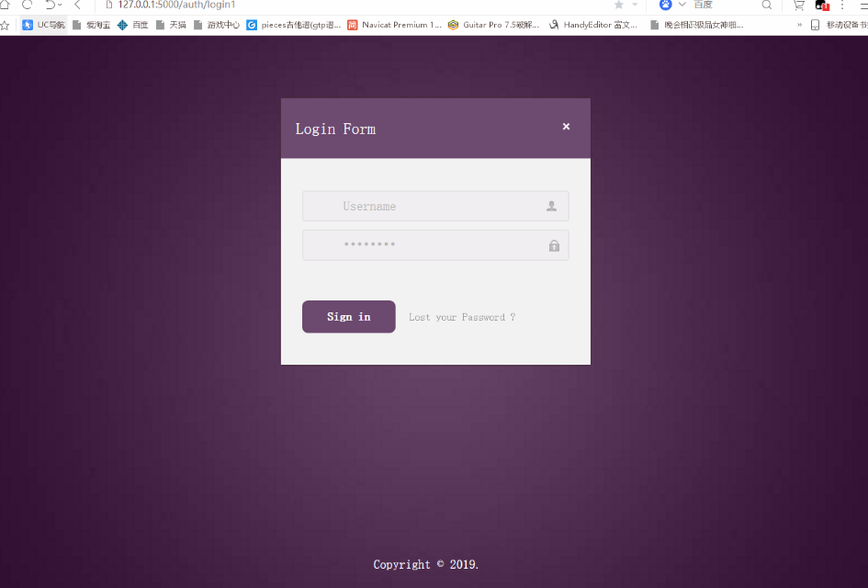Open the Lost your Password link
This screenshot has width=868, height=588.
pos(462,317)
